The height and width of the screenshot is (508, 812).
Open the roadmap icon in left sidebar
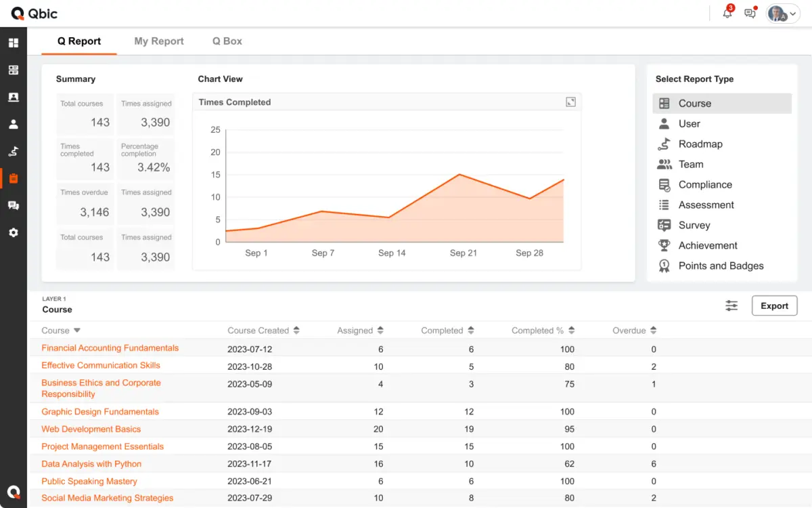pos(14,151)
